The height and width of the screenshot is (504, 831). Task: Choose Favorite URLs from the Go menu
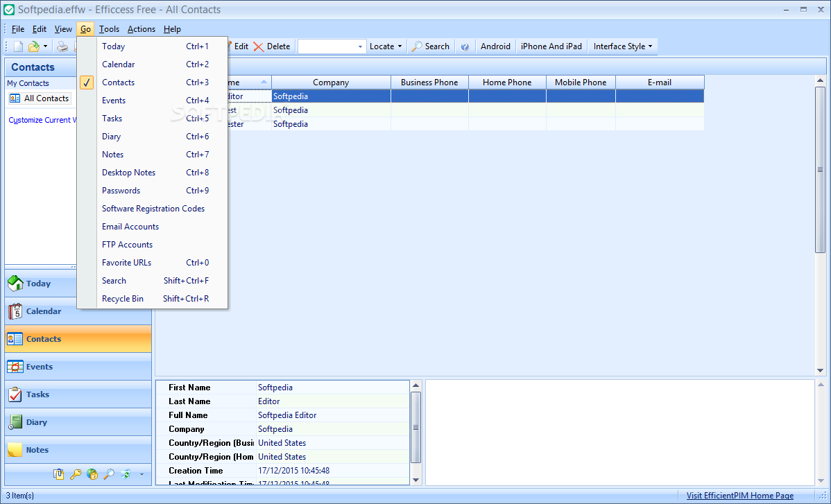[153, 263]
